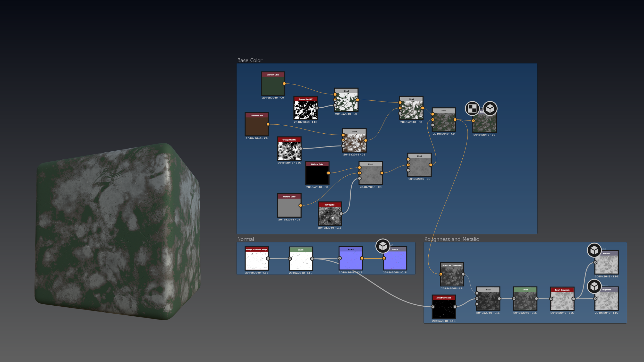644x362 pixels.
Task: Click the 3D cube badge on Roughness output
Action: tap(594, 286)
